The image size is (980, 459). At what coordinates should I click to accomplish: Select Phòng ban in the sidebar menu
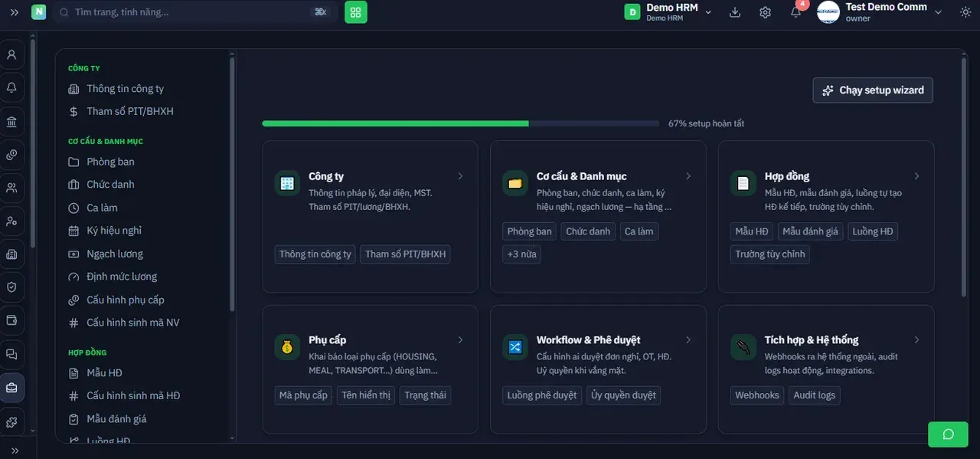point(110,162)
